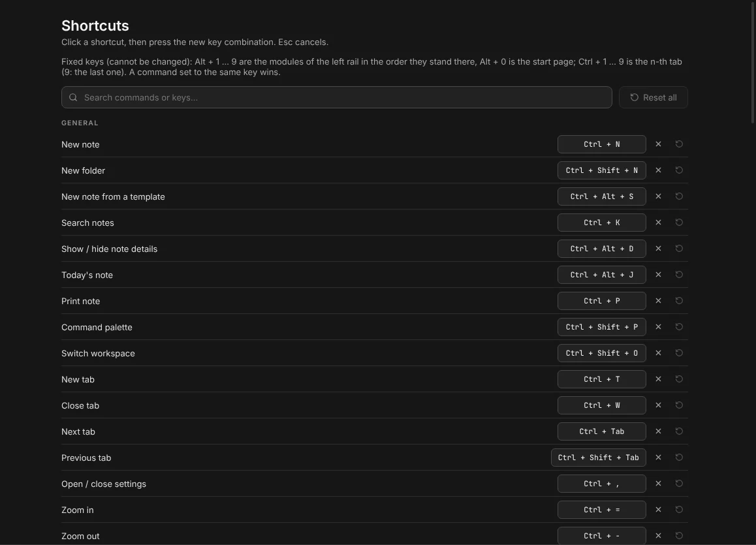The height and width of the screenshot is (545, 756).
Task: Change the Ctrl + , shortcut key
Action: 602,483
